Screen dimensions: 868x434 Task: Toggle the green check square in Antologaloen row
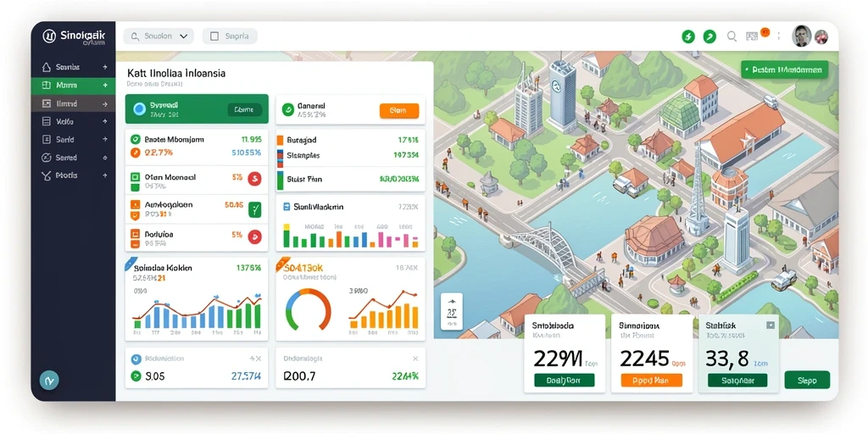point(254,209)
